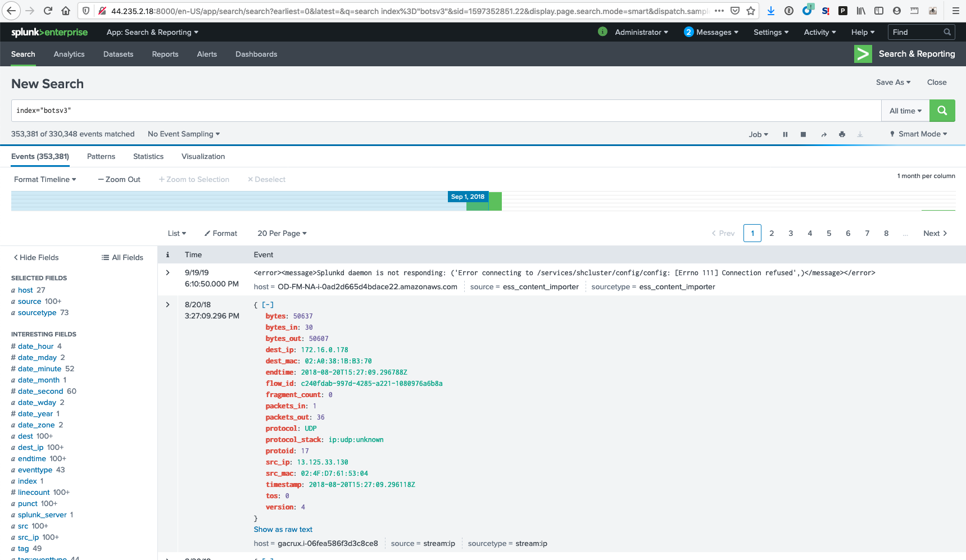Stop the search job

click(803, 134)
